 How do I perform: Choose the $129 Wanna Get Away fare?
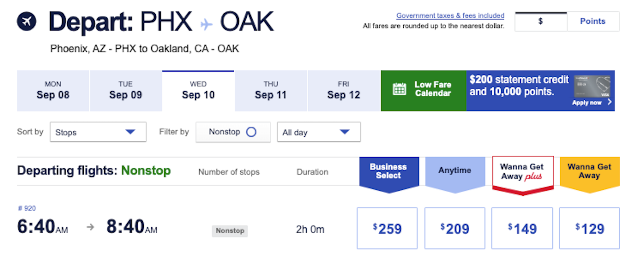[x=590, y=228]
